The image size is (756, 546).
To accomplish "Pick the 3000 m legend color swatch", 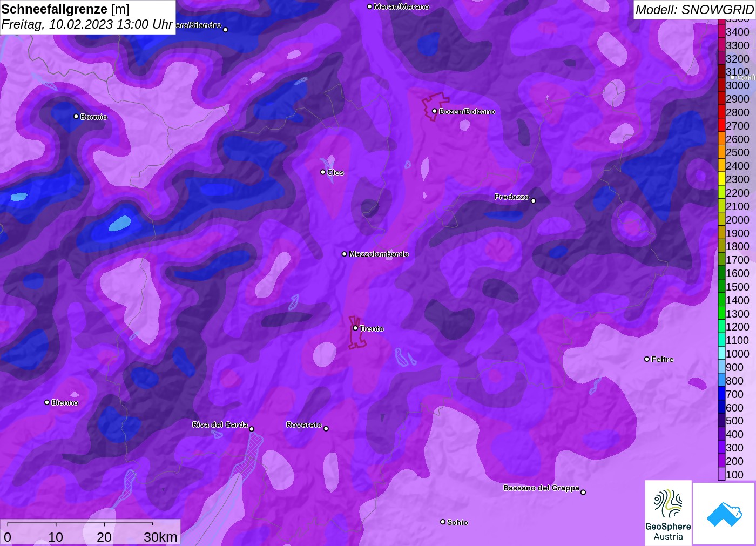I will pyautogui.click(x=721, y=85).
